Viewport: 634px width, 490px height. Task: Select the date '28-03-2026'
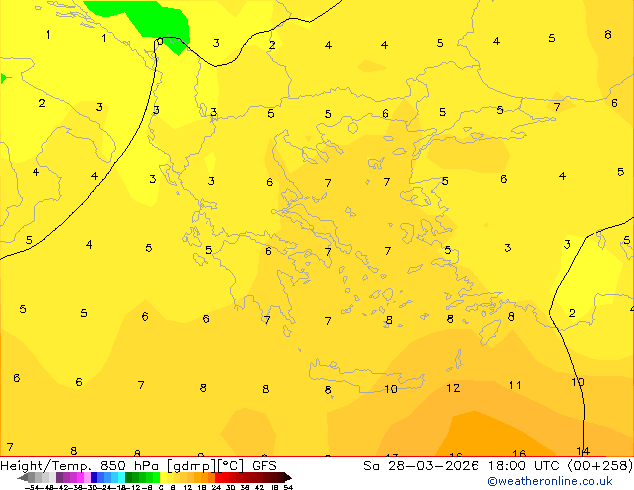click(x=433, y=466)
